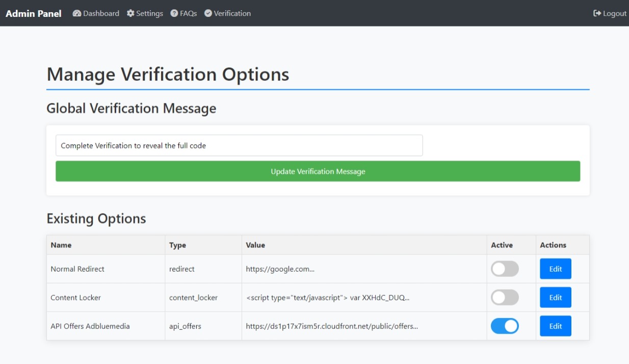Click the gear icon beside Settings
This screenshot has width=629, height=364.
coord(130,13)
